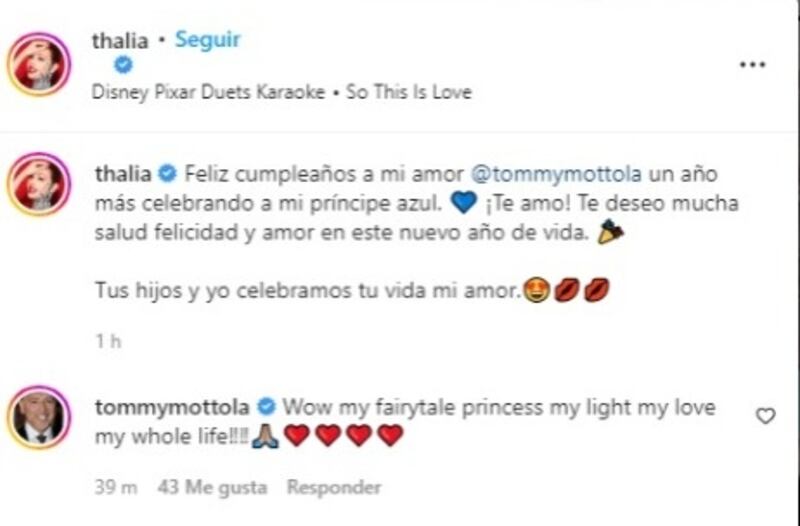800x526 pixels.
Task: Click Seguir to follow thalia
Action: point(207,40)
